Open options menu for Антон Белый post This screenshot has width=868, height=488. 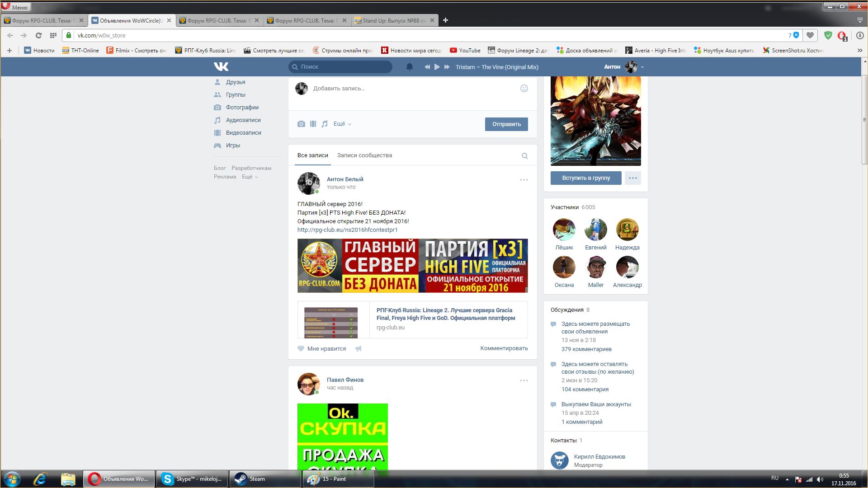(524, 180)
